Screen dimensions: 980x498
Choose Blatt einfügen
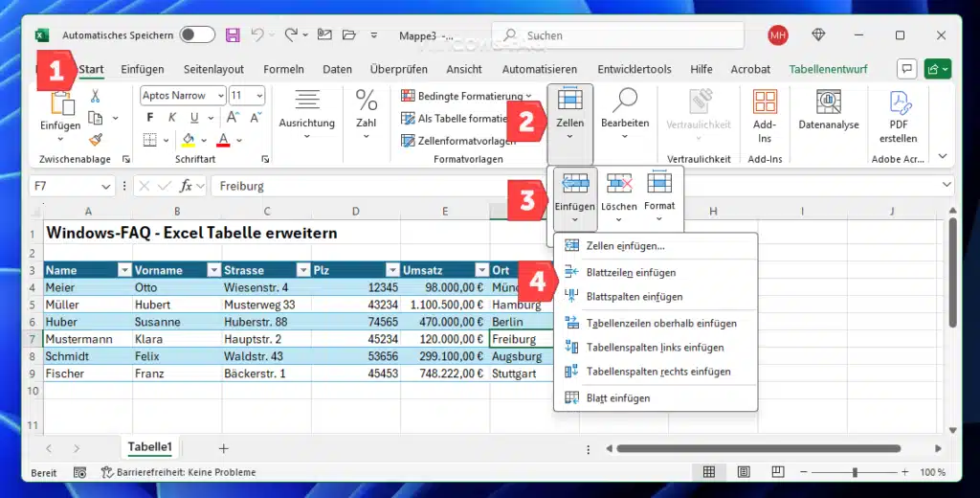pos(655,397)
